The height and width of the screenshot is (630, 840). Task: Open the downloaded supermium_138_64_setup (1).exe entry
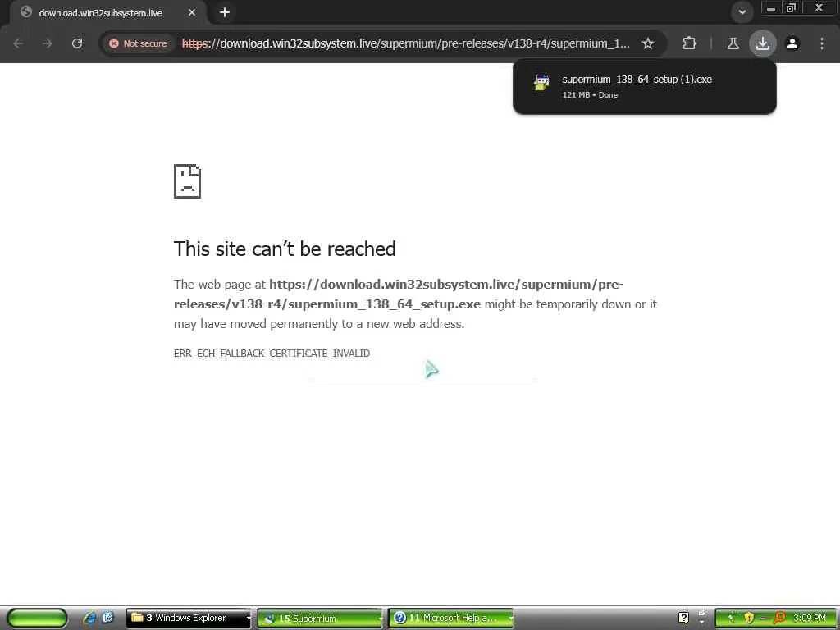(644, 86)
